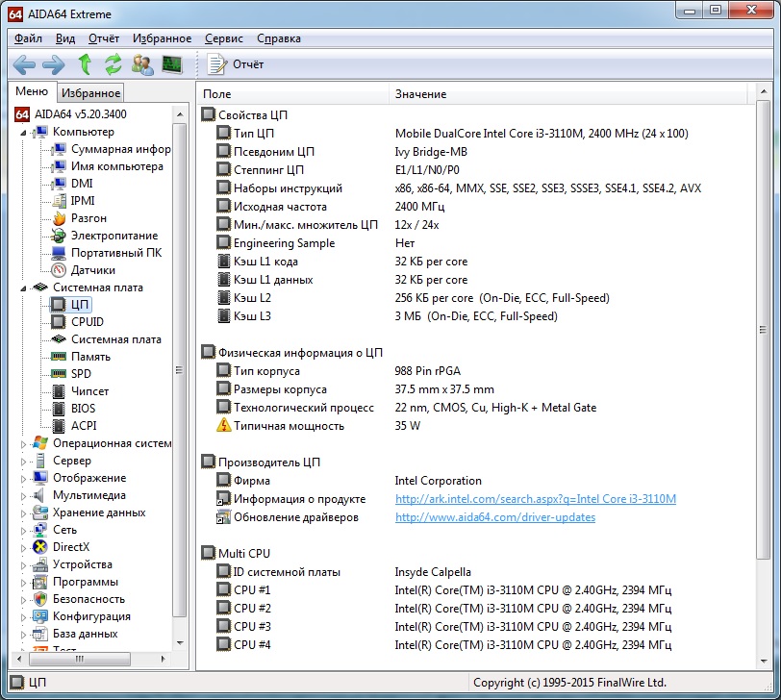The image size is (781, 700).
Task: Collapse the Системная плата tree branch
Action: (23, 288)
